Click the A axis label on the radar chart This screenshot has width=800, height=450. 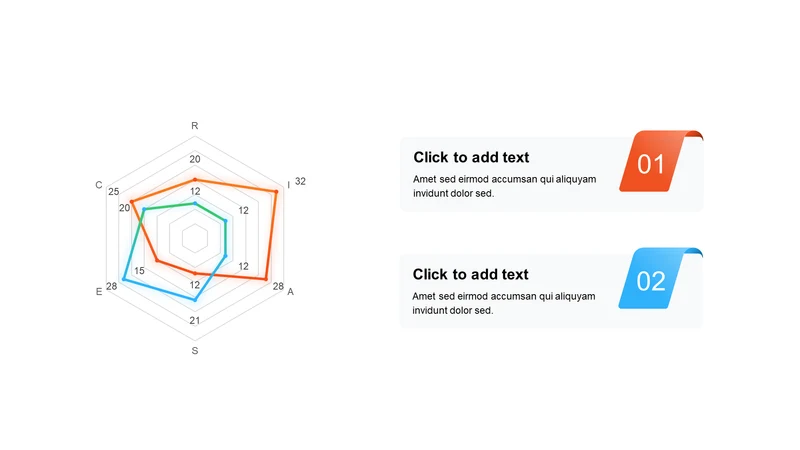coord(290,292)
